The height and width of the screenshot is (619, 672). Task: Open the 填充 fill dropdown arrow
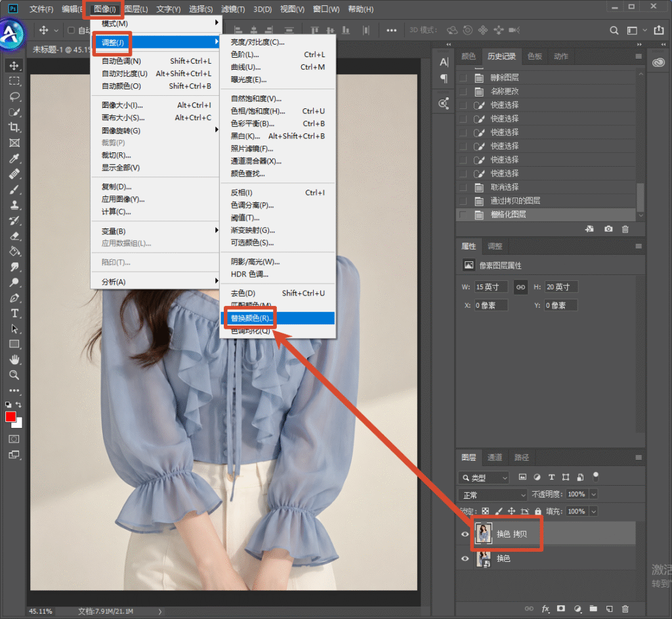pyautogui.click(x=593, y=511)
